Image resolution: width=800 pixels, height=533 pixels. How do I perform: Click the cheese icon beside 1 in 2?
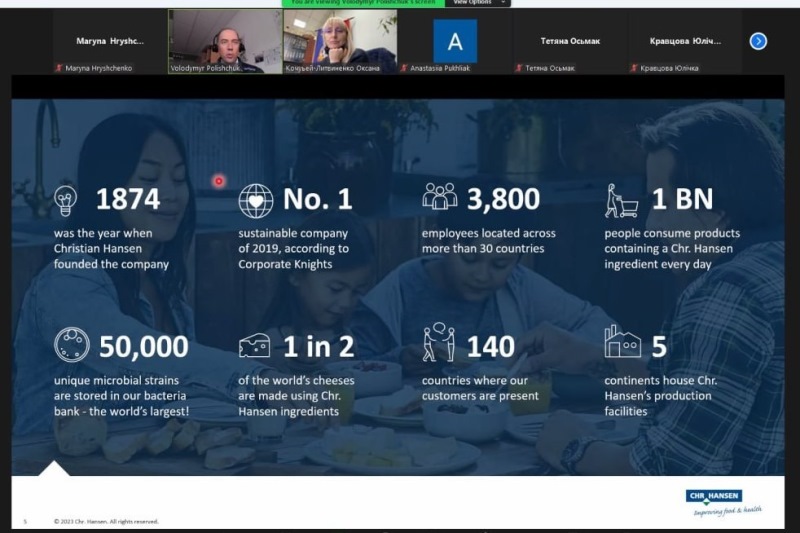pyautogui.click(x=254, y=345)
